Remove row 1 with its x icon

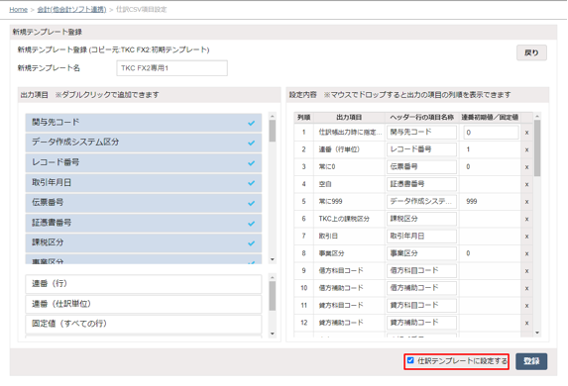pos(527,133)
